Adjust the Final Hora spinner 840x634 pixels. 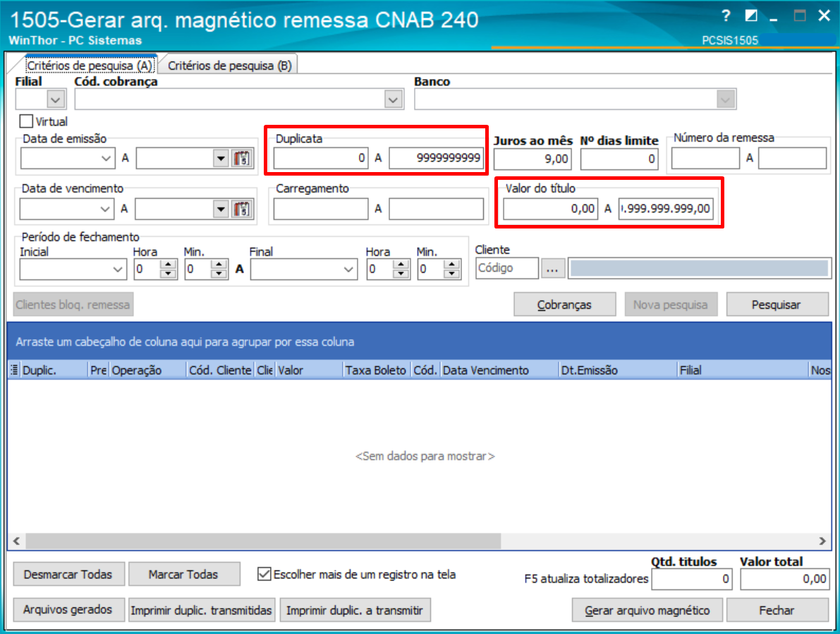coord(401,269)
